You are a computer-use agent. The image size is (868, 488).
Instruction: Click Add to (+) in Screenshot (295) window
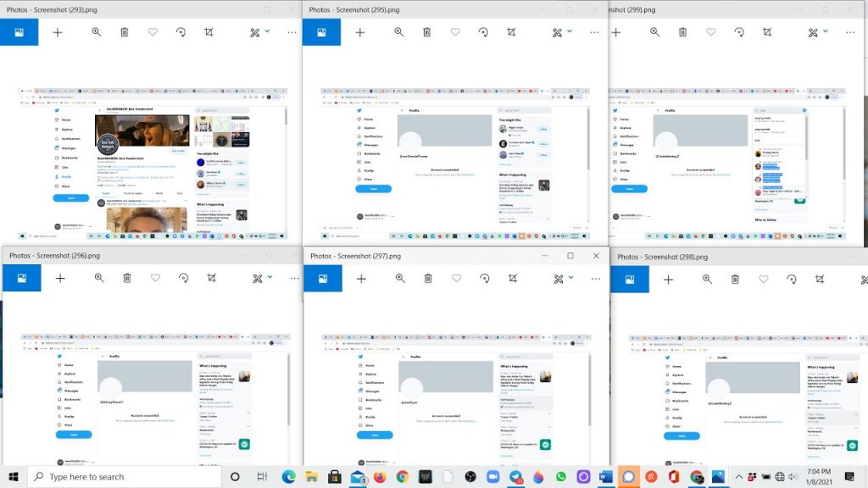click(x=360, y=32)
